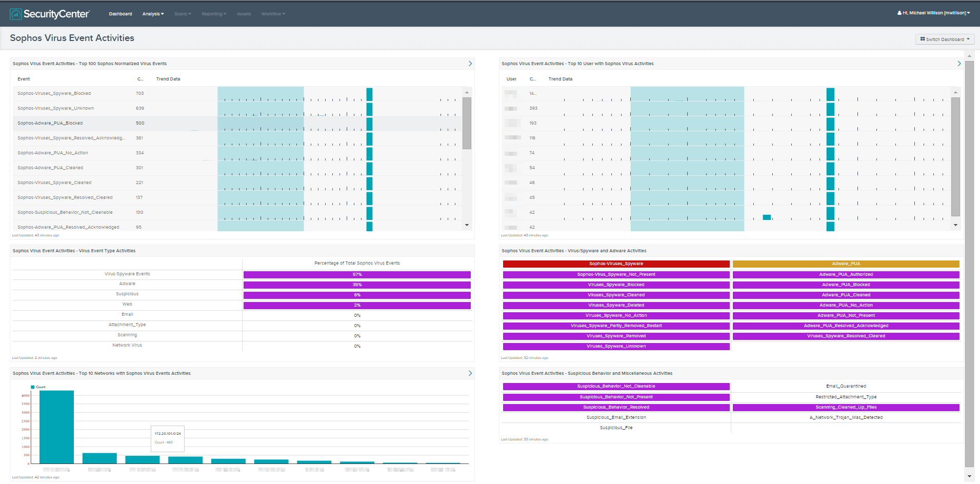Click Viruses_Spyware_Unknown indicator
The width and height of the screenshot is (980, 484).
click(x=616, y=347)
